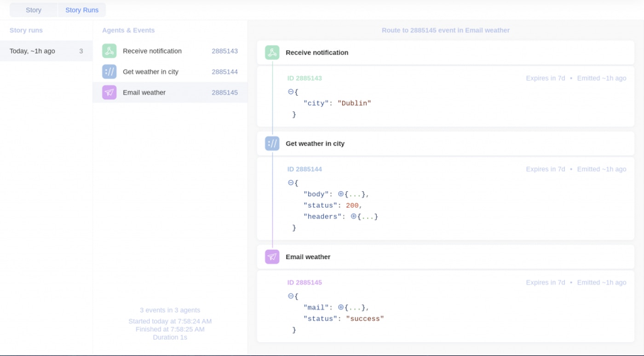Click green webhook icon in Receive notification card header

272,52
